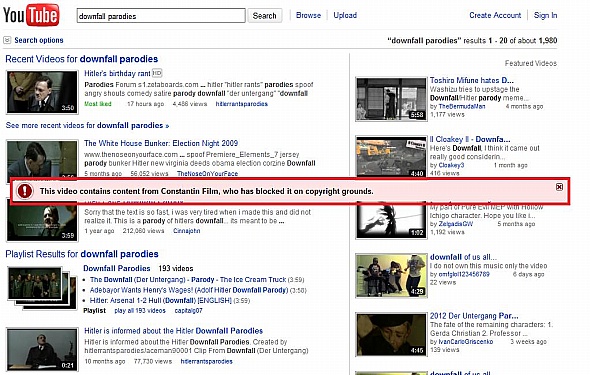The width and height of the screenshot is (590, 375).
Task: Click Create Account
Action: 495,15
